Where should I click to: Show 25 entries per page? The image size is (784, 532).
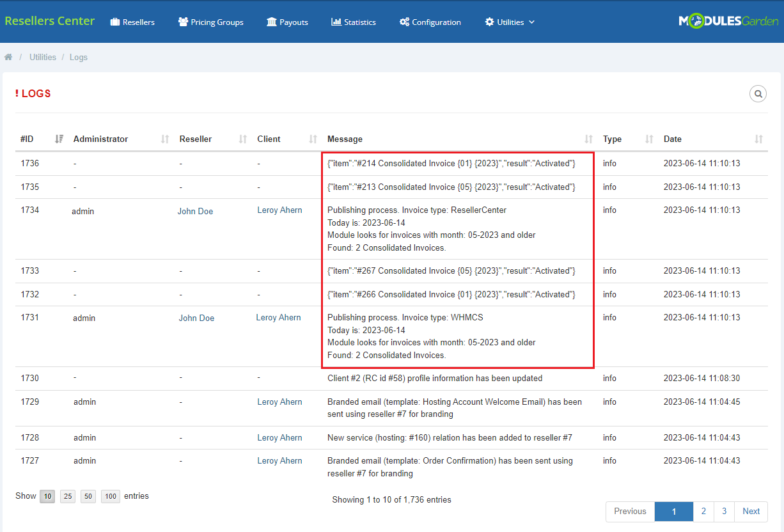point(68,496)
